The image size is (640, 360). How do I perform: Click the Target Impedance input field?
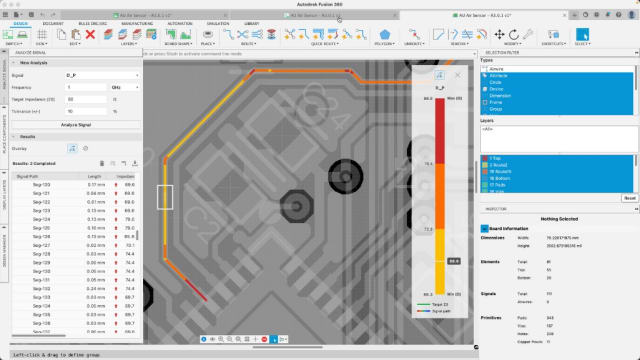pos(86,99)
